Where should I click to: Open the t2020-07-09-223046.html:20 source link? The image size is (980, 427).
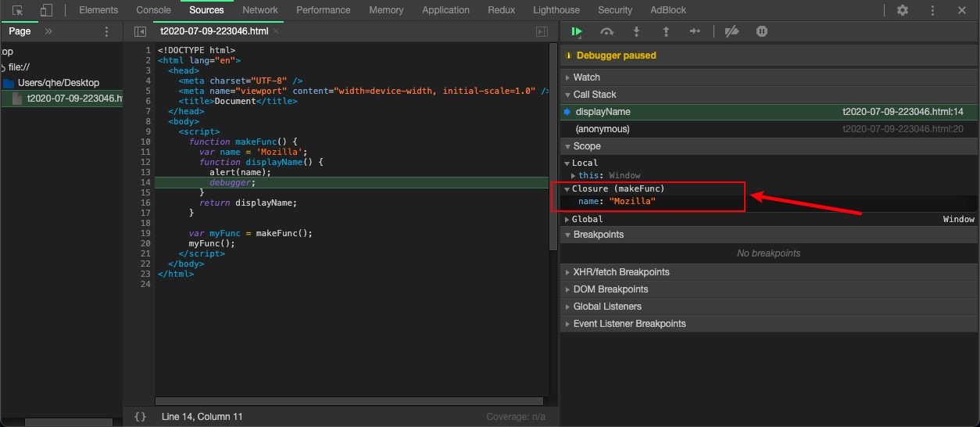[x=903, y=129]
